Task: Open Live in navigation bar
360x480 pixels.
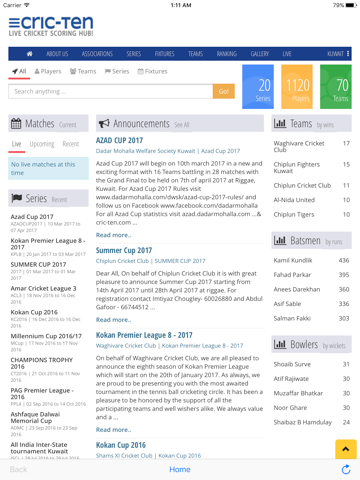Action: point(287,54)
